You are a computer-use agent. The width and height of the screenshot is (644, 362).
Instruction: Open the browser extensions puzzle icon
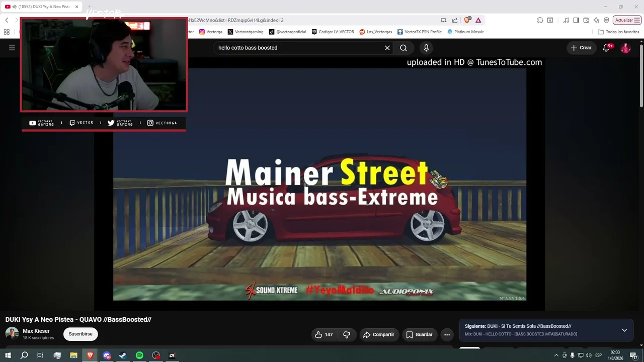tap(540, 20)
